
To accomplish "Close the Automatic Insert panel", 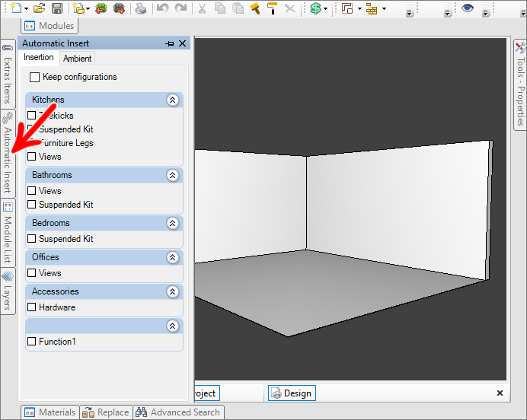I will click(x=182, y=43).
